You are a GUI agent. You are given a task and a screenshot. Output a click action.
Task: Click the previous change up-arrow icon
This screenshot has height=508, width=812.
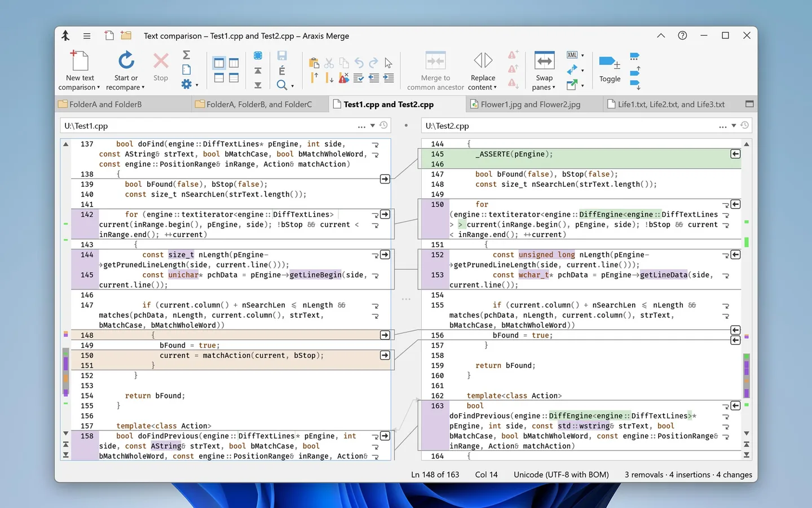[314, 78]
